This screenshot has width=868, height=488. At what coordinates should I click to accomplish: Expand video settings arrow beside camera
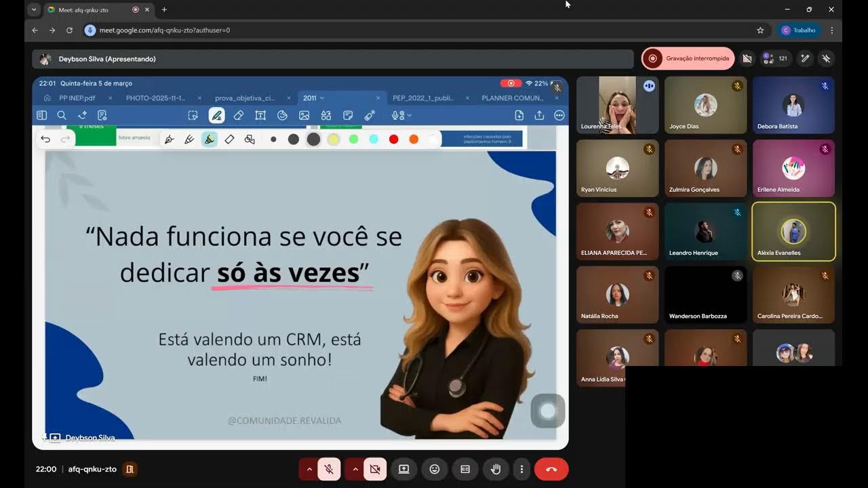355,469
